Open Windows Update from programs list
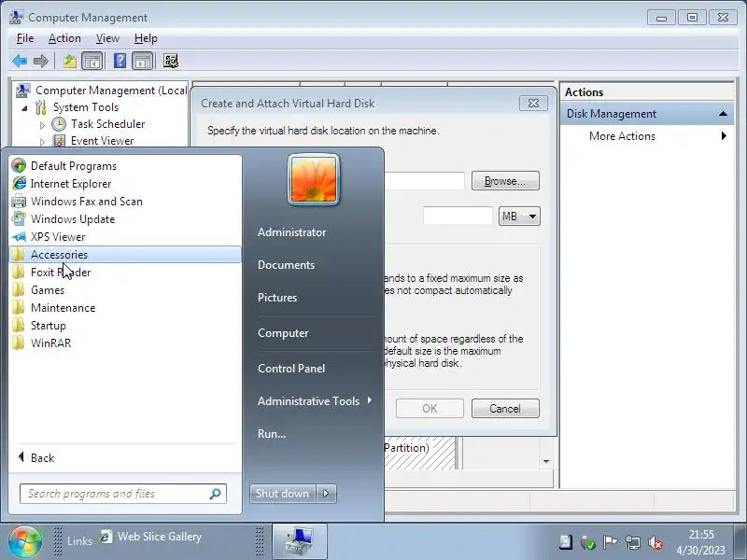 125,219
